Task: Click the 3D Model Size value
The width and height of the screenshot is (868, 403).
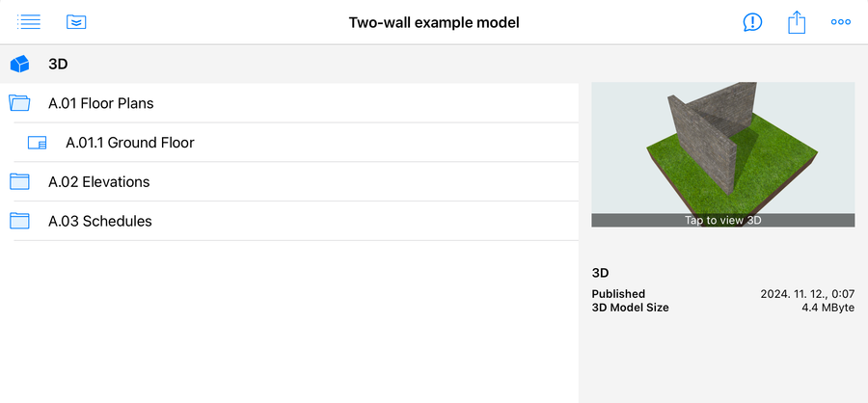Action: coord(827,308)
